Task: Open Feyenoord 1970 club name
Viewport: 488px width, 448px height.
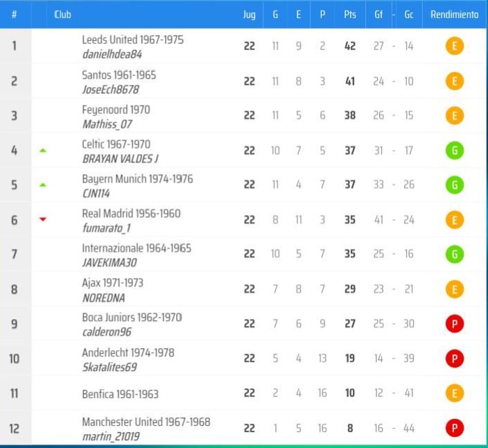Action: pyautogui.click(x=116, y=110)
